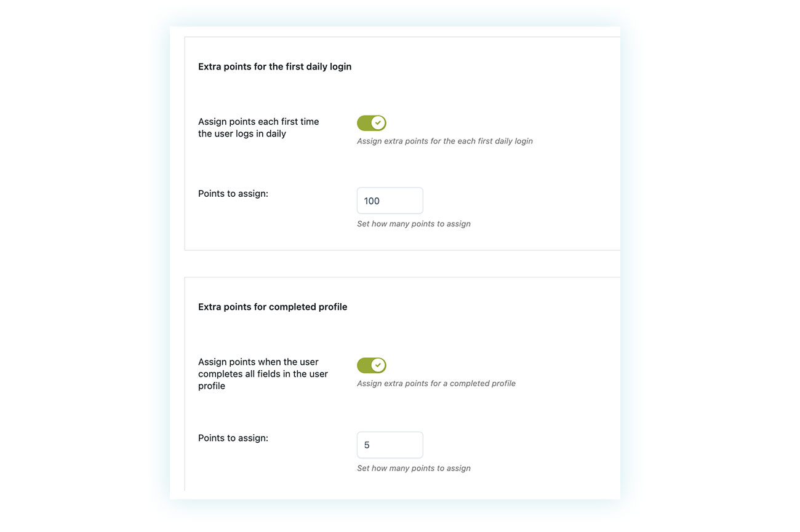
Task: Click inside the points field showing 5
Action: coord(390,445)
